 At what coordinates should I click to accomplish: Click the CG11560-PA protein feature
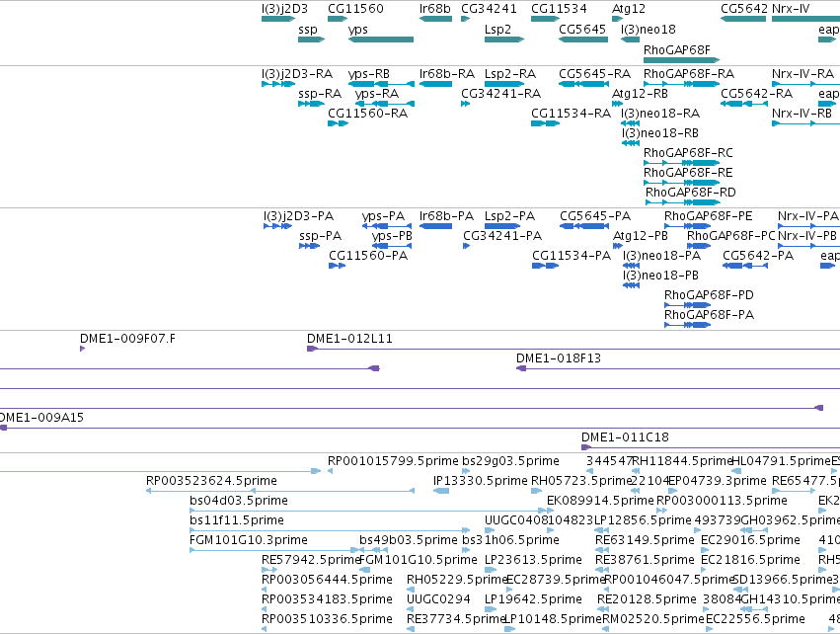click(x=337, y=266)
